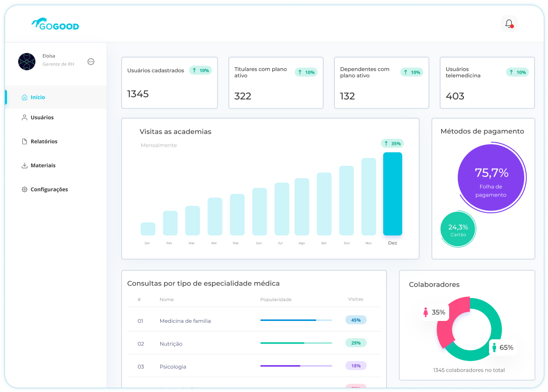
Task: Click the notification bell icon
Action: click(x=509, y=23)
